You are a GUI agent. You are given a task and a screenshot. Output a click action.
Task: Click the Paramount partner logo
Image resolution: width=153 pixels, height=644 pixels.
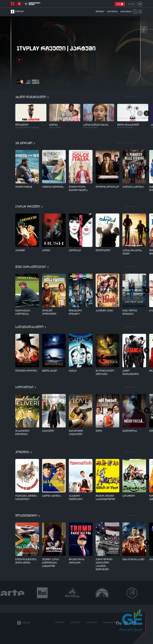click(102, 593)
